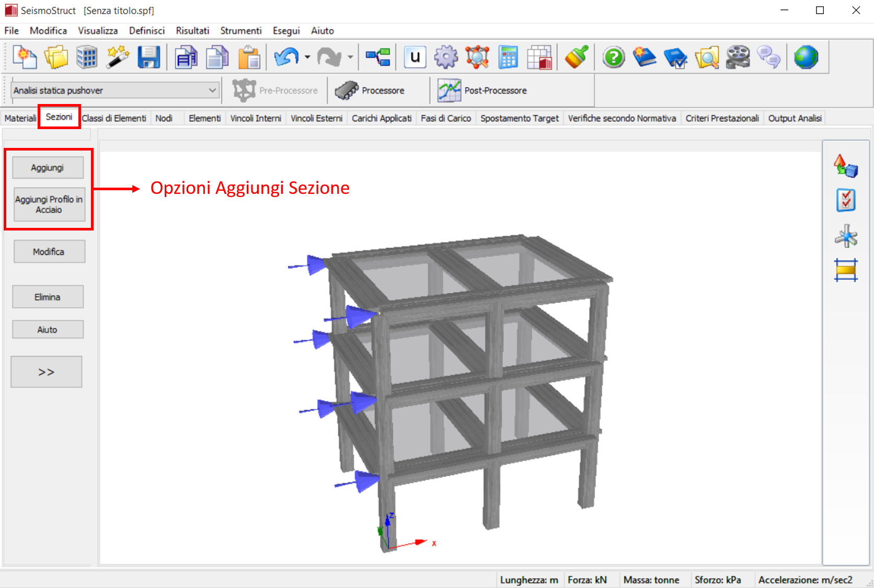Image resolution: width=874 pixels, height=588 pixels.
Task: Click the Paste clipboard icon
Action: click(249, 57)
